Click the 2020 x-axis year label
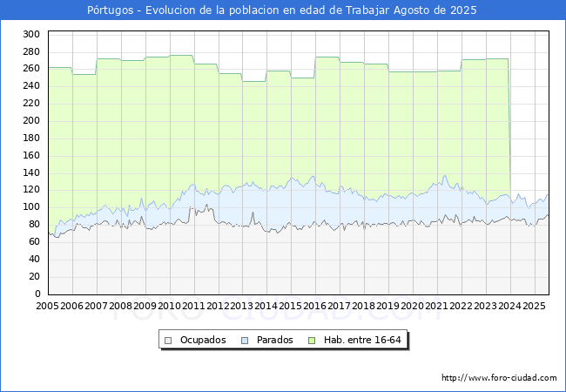The image size is (566, 392). tap(412, 306)
